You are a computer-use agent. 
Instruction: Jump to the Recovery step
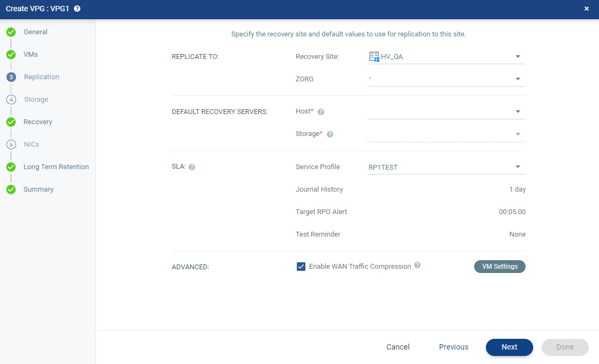[38, 122]
